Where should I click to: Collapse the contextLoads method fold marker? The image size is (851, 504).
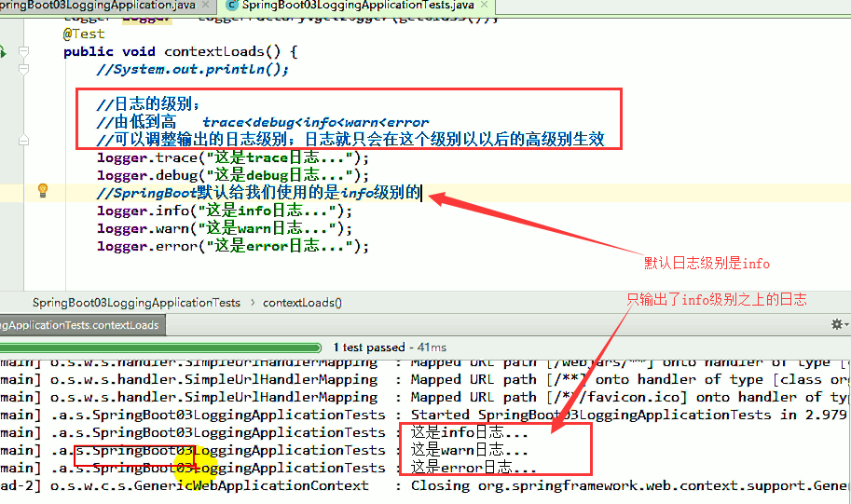click(x=23, y=51)
